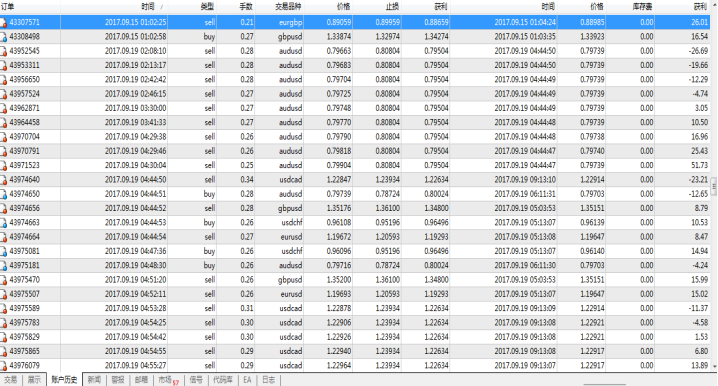Viewport: 718px width, 386px height.
Task: Sort by the 手数 column header
Action: pyautogui.click(x=246, y=7)
